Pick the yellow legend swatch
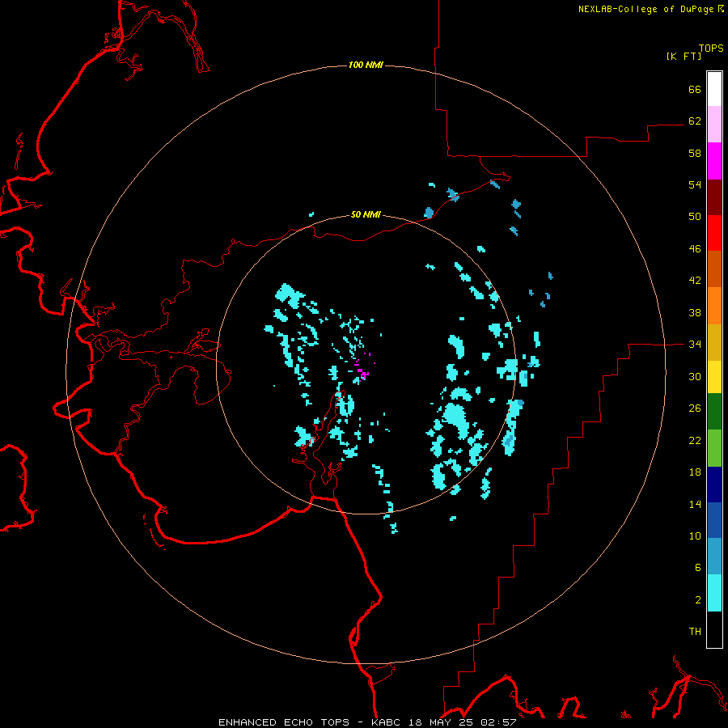Viewport: 728px width, 728px height. pyautogui.click(x=714, y=377)
